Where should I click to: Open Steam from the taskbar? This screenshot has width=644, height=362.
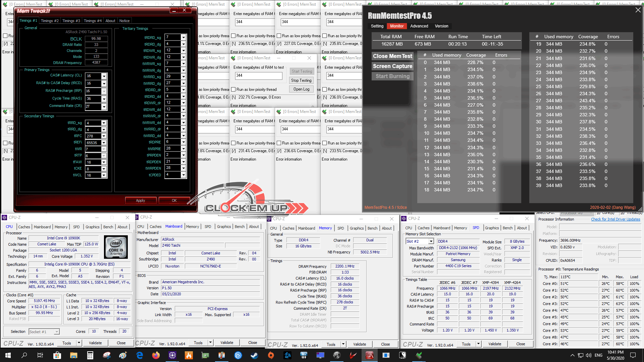[x=255, y=355]
